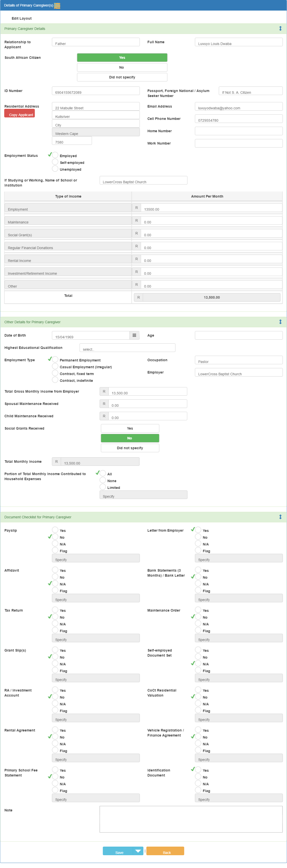The width and height of the screenshot is (287, 868).
Task: Select Did not specify for Social Grants Received
Action: pyautogui.click(x=130, y=448)
